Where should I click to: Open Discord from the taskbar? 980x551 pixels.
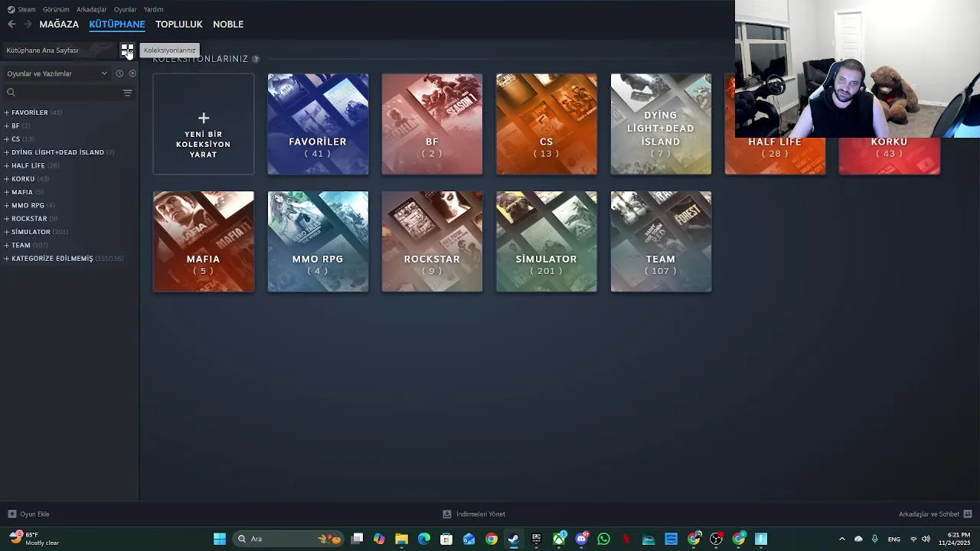(582, 539)
